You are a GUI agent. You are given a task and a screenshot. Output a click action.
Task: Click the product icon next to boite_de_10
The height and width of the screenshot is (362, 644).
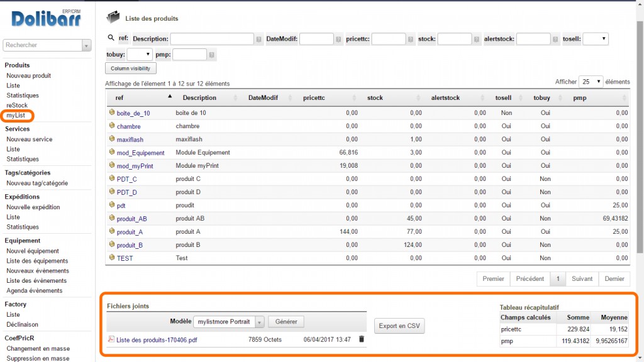112,112
